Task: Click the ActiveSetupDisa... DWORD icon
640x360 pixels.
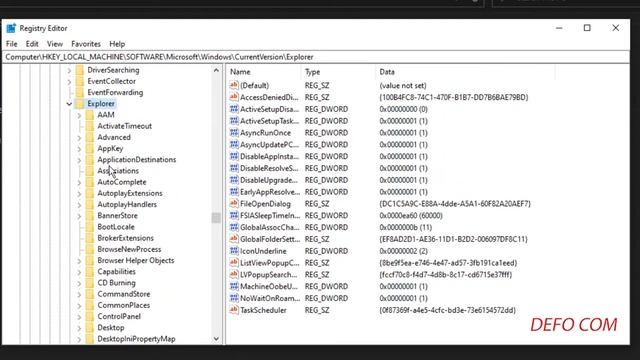Action: click(x=234, y=109)
